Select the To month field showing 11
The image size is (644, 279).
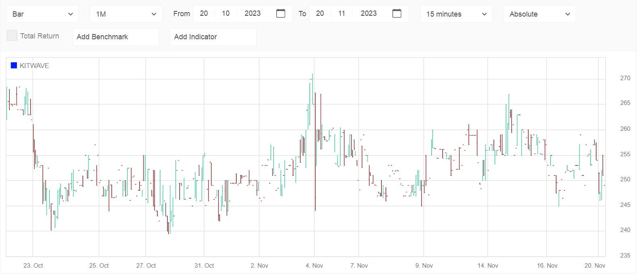342,13
